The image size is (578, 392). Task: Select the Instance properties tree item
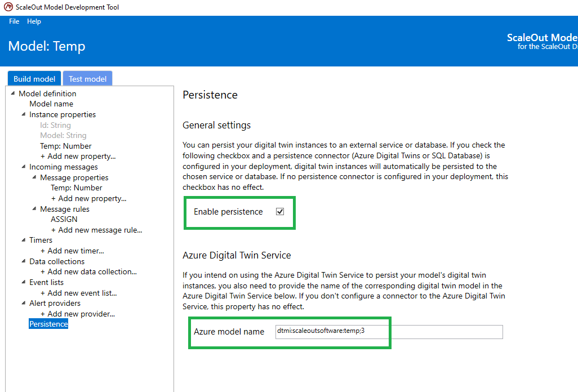click(x=63, y=114)
